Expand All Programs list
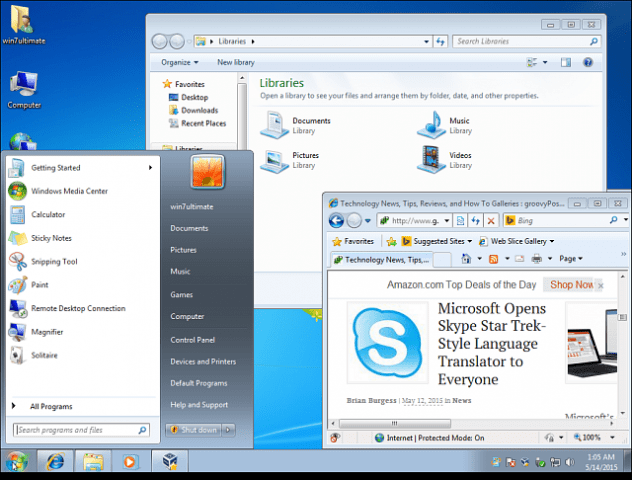Screen dimensions: 632x480 (51, 406)
